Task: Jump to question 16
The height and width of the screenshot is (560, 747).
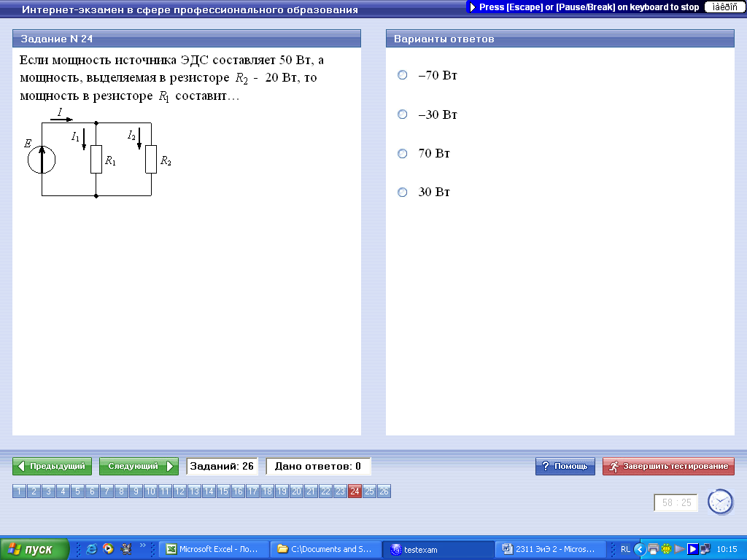Action: point(239,491)
